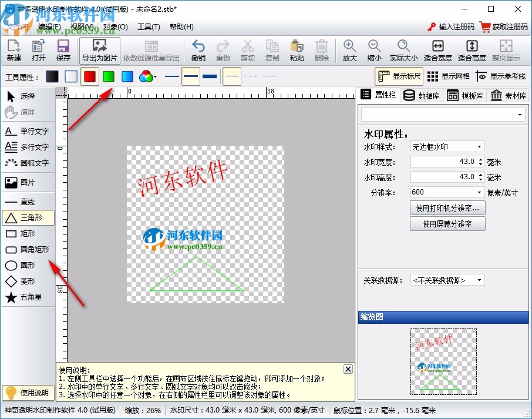This screenshot has height=419, width=532.
Task: Click 使用屏幕分辨率 button
Action: point(447,224)
